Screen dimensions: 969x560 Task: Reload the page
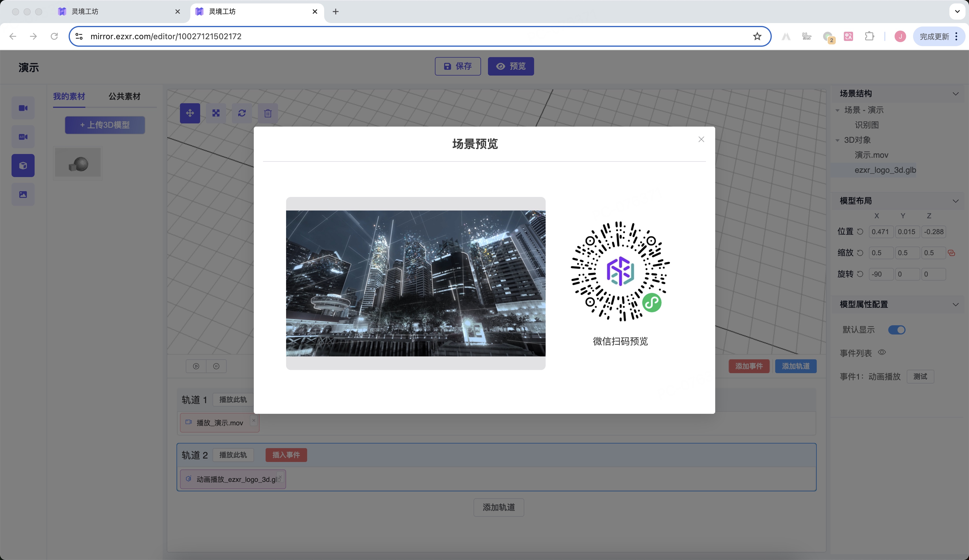point(54,36)
